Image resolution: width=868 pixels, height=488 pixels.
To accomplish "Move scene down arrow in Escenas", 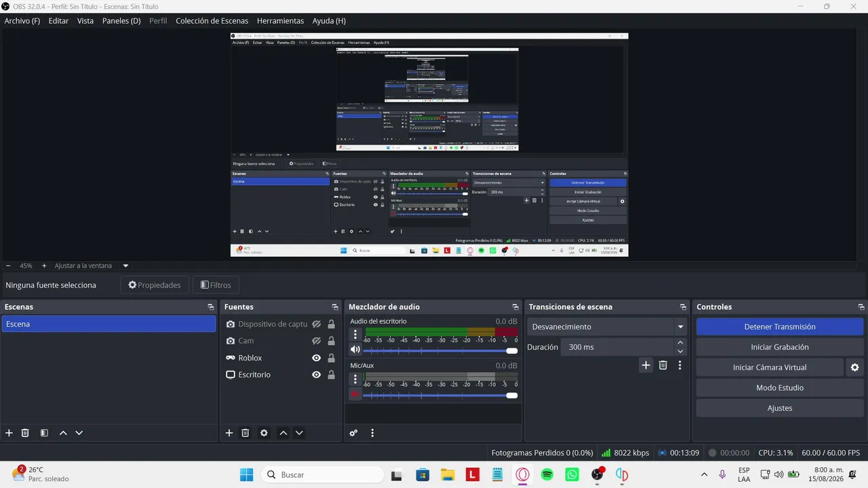I will pyautogui.click(x=79, y=432).
